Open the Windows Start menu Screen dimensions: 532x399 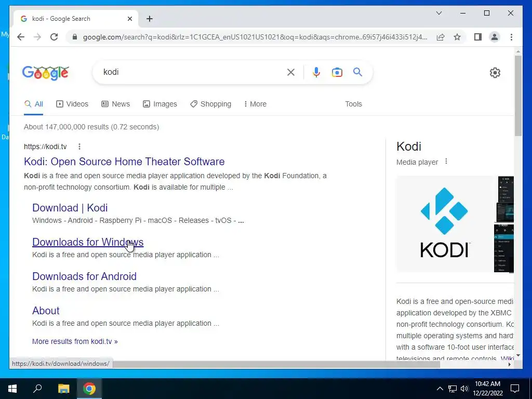point(12,389)
